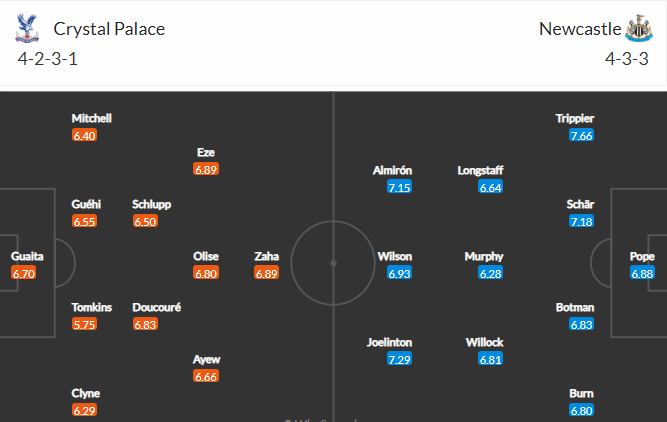Viewport: 667px width, 422px height.
Task: Select Mitchell's 6.40 rating badge
Action: click(x=84, y=135)
